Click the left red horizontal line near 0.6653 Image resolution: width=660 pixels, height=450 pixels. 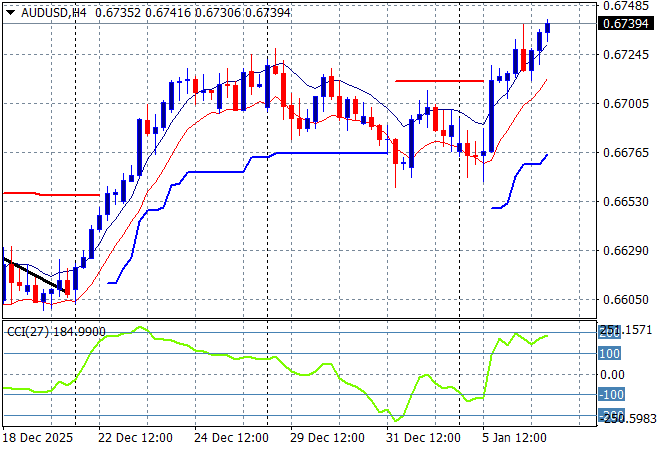[50, 194]
